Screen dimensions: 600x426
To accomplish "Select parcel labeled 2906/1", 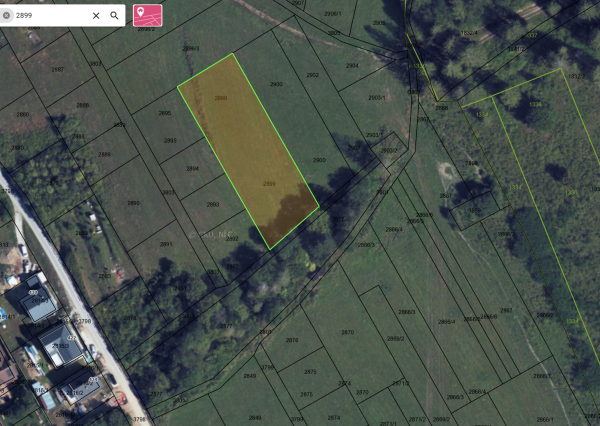I will (x=333, y=14).
